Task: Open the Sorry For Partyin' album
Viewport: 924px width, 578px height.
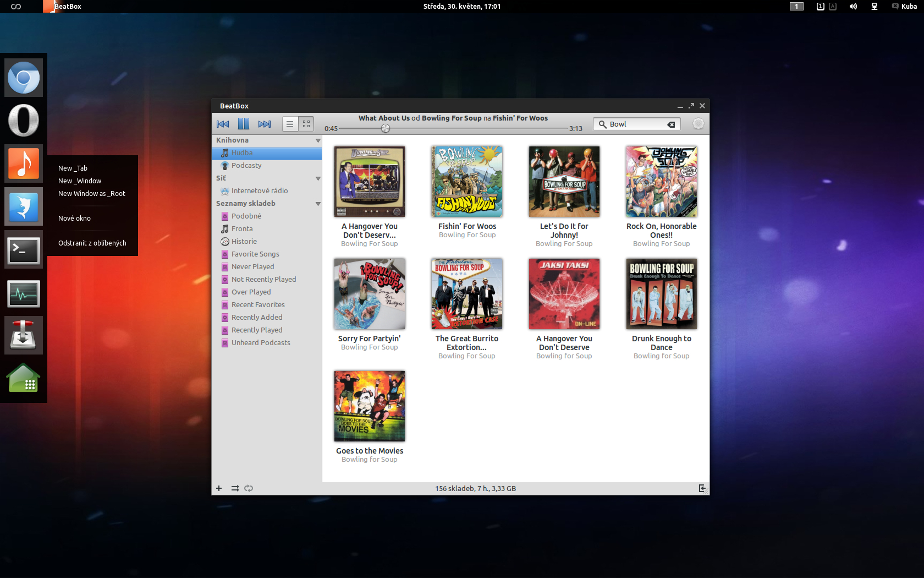Action: pyautogui.click(x=370, y=294)
